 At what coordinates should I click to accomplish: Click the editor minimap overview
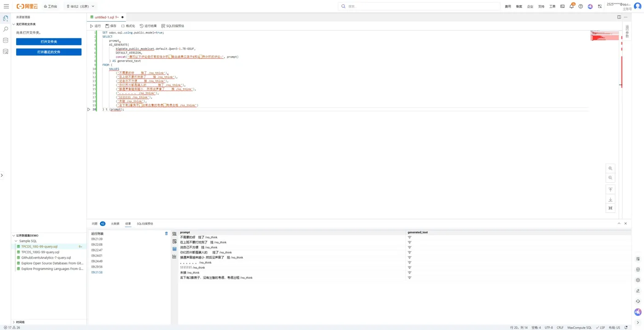[x=604, y=36]
